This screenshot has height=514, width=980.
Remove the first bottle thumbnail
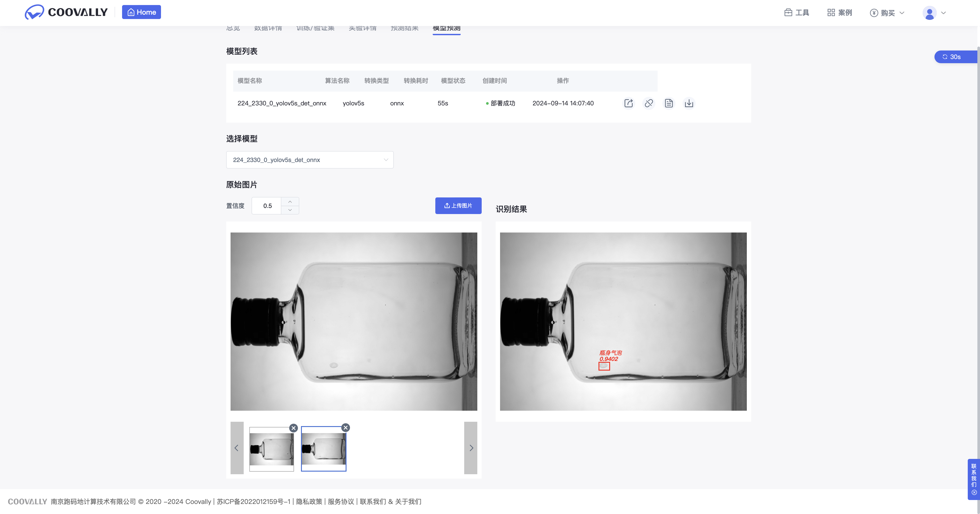293,428
